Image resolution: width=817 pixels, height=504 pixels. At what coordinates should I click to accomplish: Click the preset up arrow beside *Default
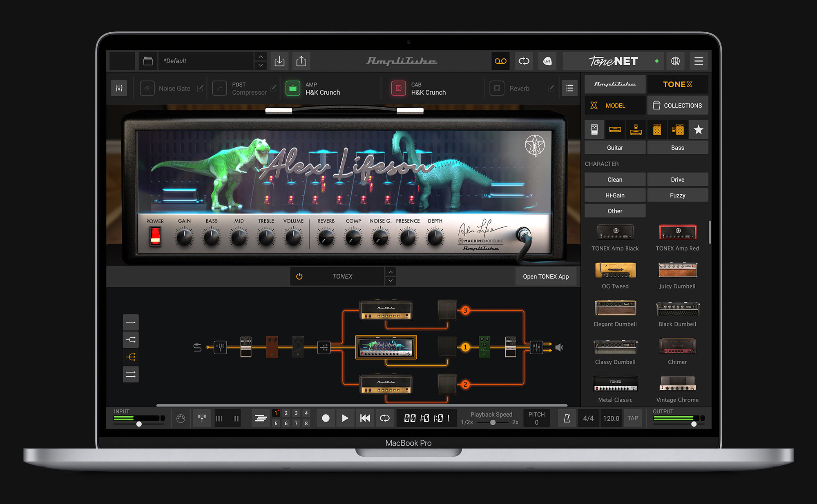(260, 57)
